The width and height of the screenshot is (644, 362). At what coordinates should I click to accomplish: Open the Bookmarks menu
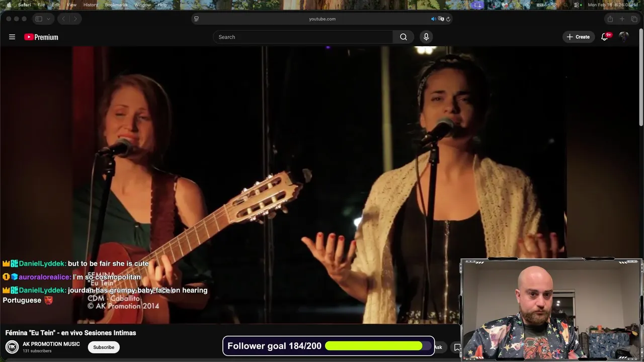pyautogui.click(x=116, y=5)
